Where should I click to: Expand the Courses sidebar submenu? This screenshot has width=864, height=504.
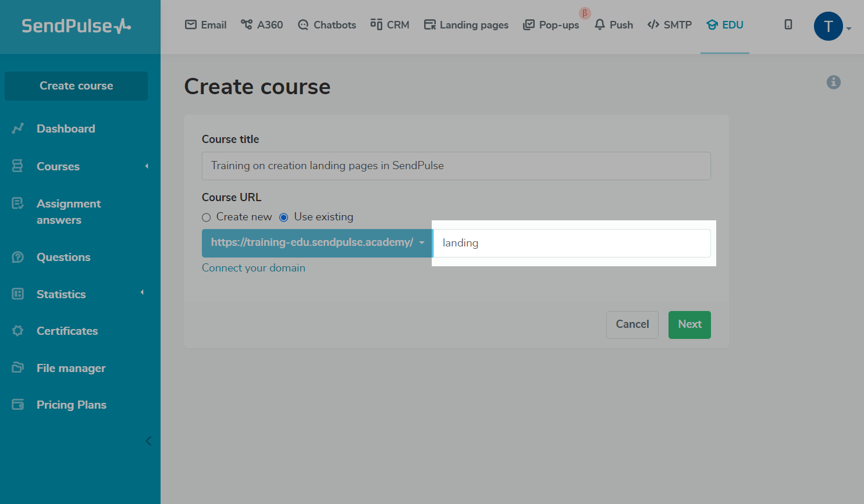point(147,166)
